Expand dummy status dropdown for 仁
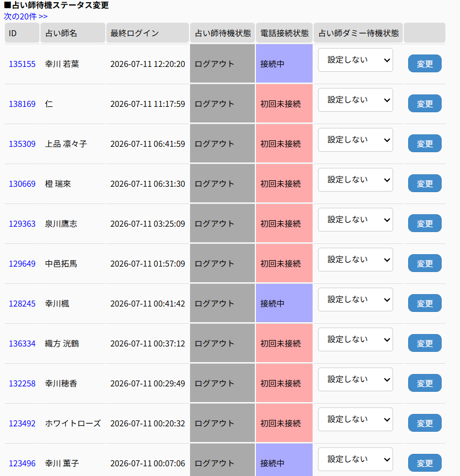Screen dimensions: 460x476 click(x=355, y=100)
